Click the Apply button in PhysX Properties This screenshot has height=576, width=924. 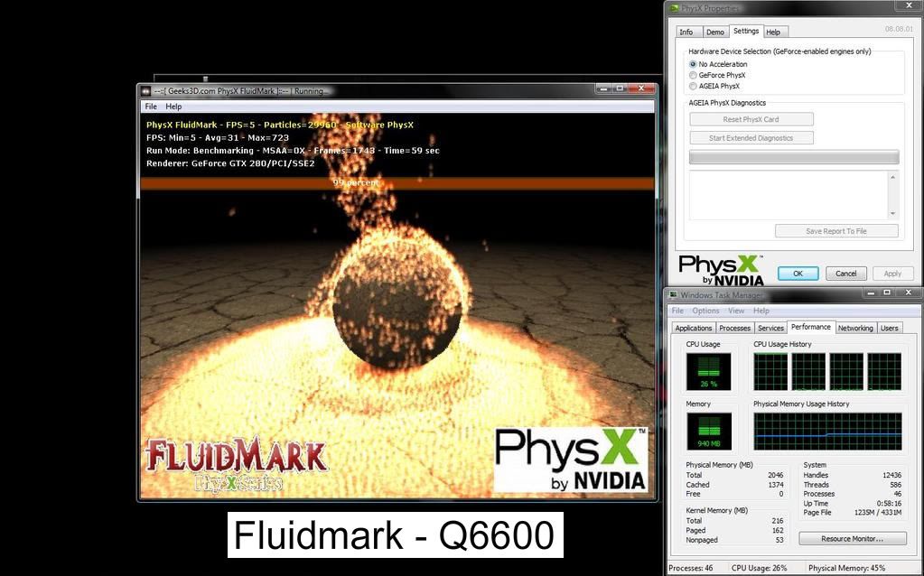[892, 274]
